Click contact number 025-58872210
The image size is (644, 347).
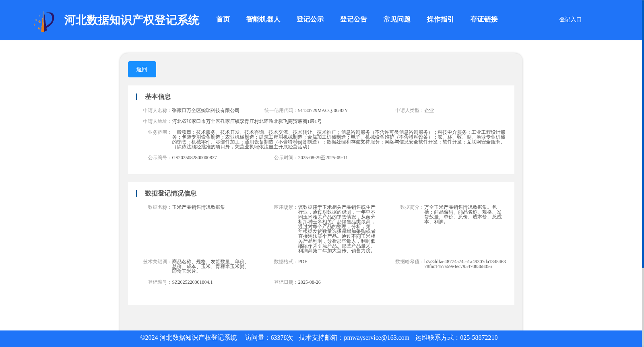point(479,338)
